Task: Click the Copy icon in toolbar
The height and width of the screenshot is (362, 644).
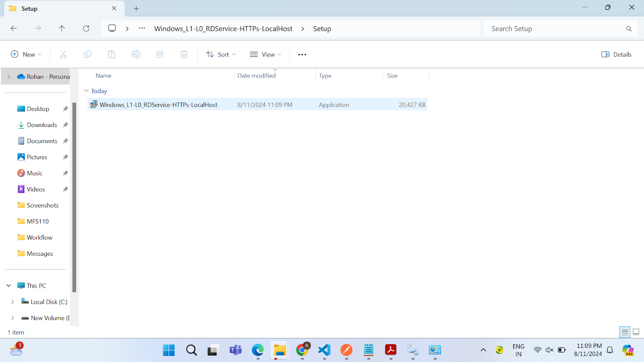Action: point(87,54)
